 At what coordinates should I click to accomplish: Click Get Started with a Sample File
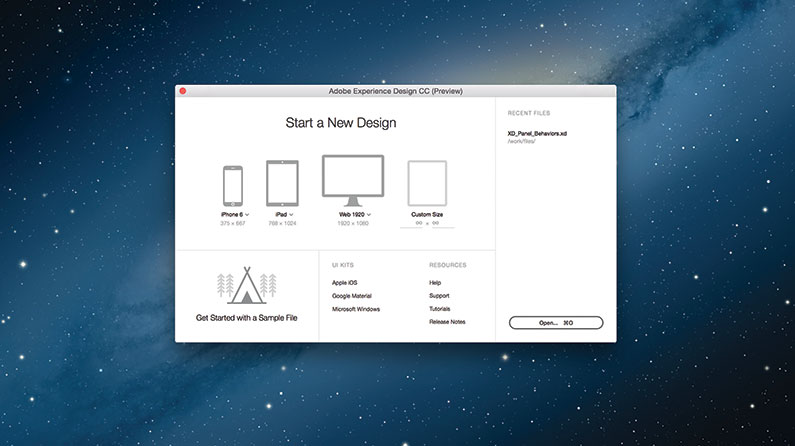[x=247, y=318]
